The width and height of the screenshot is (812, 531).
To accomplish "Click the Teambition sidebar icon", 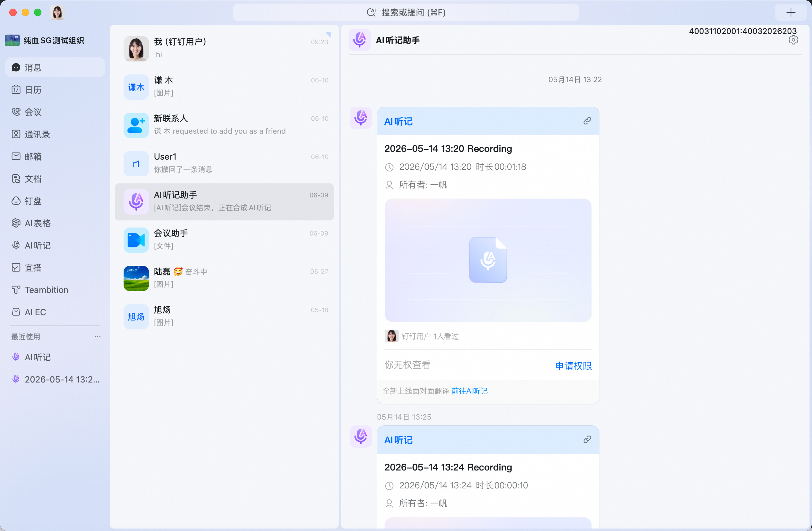I will [x=16, y=290].
